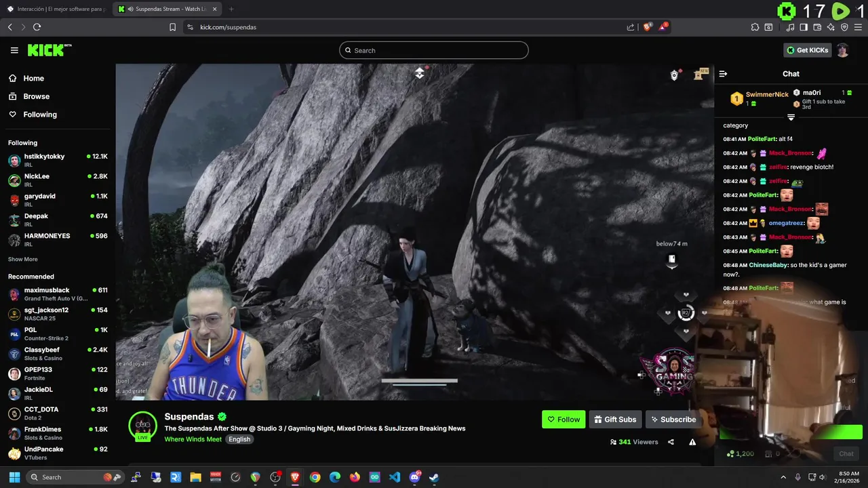
Task: Open FrankDimes recommended channel
Action: pyautogui.click(x=58, y=433)
